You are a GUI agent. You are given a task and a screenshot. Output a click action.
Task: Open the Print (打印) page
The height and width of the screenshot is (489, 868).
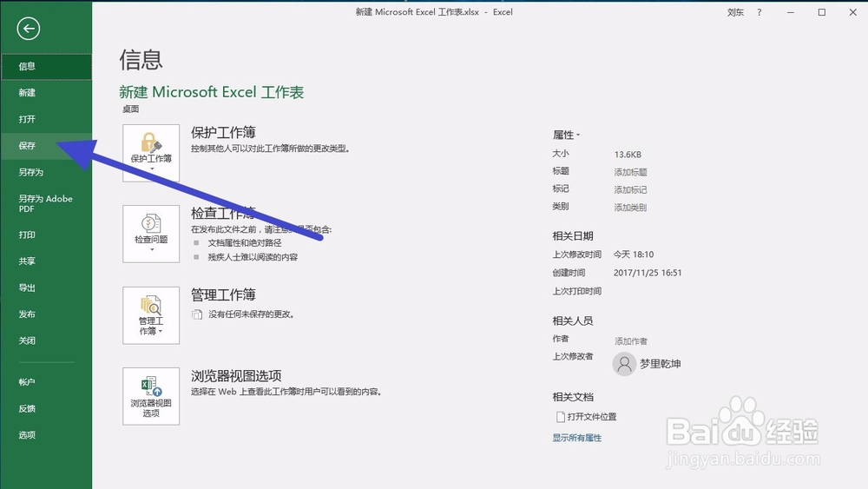click(46, 235)
